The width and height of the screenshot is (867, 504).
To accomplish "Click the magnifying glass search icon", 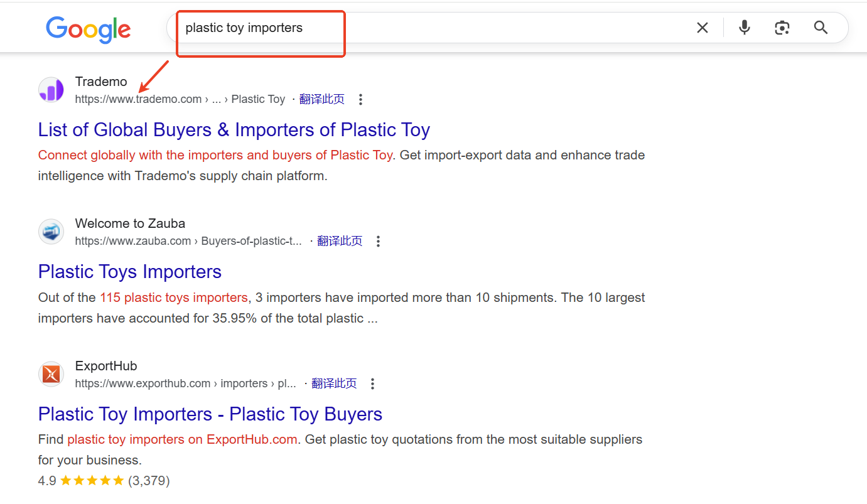I will tap(821, 28).
